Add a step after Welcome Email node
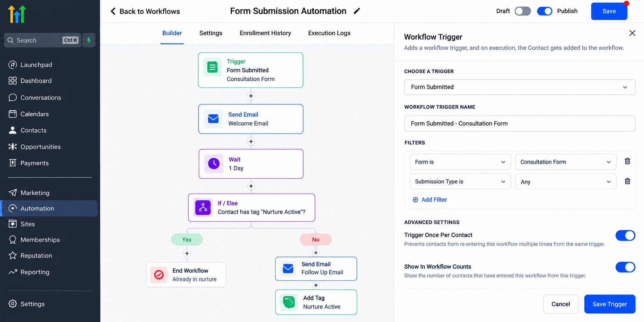Viewport: 644px width, 322px height. pos(251,142)
